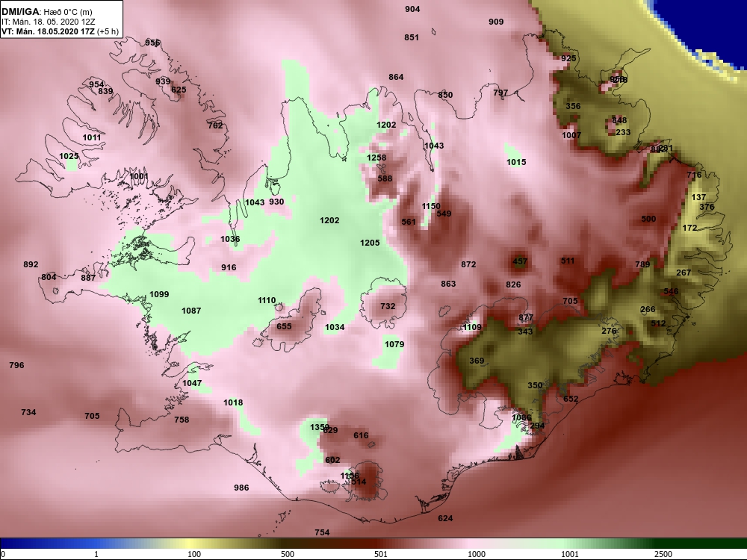Click the map value 734
Screen dimensions: 747x560
point(28,412)
